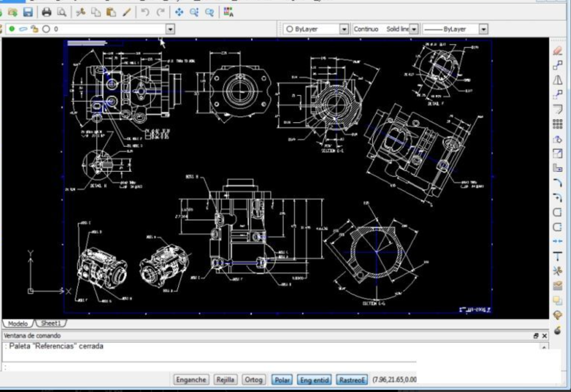
Task: Float the Ventana de comando panel
Action: (x=536, y=336)
